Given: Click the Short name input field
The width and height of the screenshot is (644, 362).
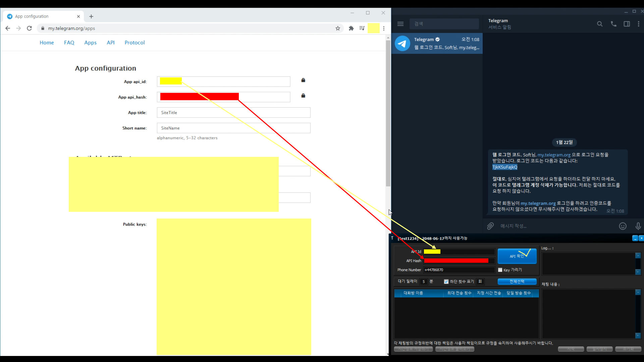Looking at the screenshot, I should coord(233,128).
